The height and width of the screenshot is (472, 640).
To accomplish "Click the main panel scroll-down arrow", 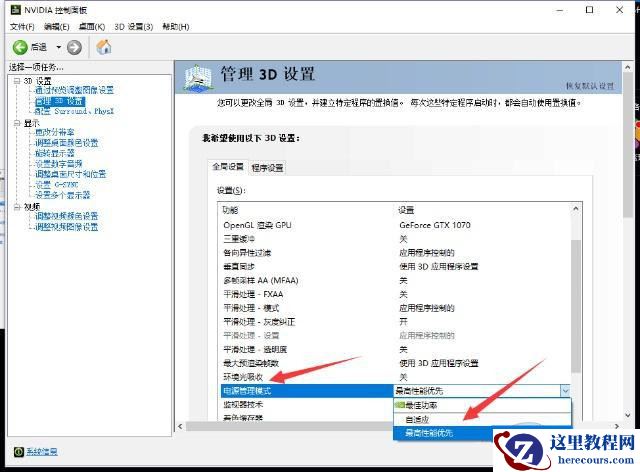I will click(x=628, y=415).
